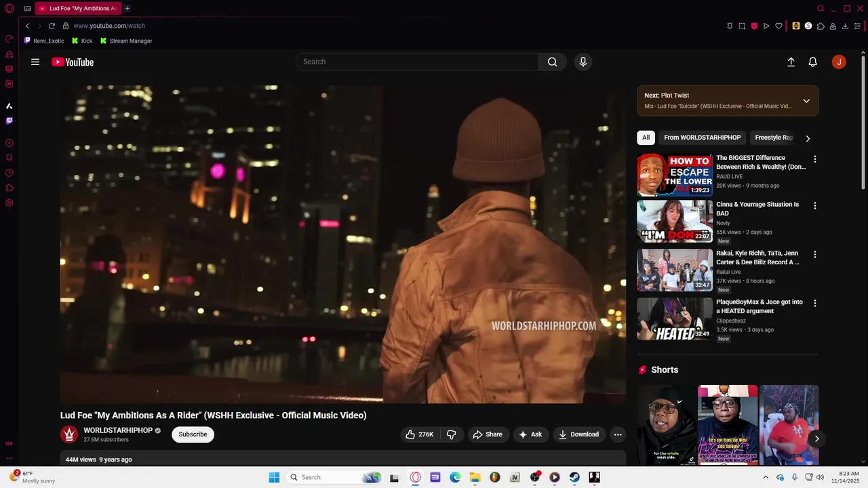Open a new browser tab

click(x=127, y=8)
